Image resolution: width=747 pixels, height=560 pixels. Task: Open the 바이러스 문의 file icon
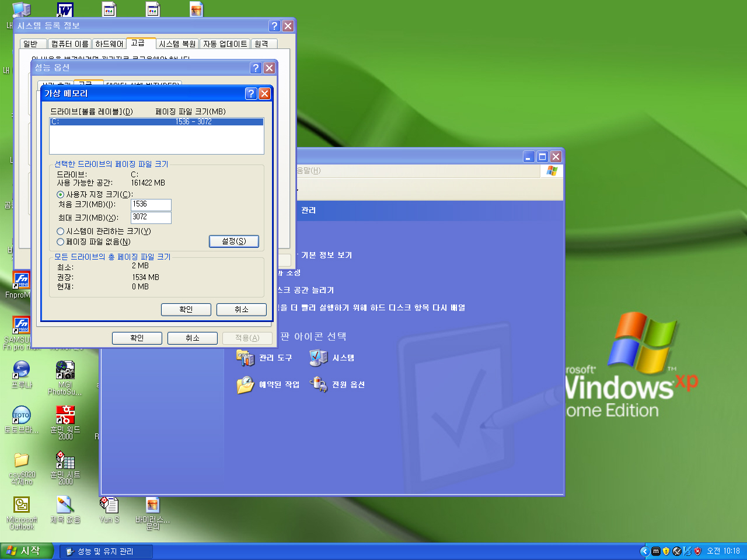pos(153,505)
